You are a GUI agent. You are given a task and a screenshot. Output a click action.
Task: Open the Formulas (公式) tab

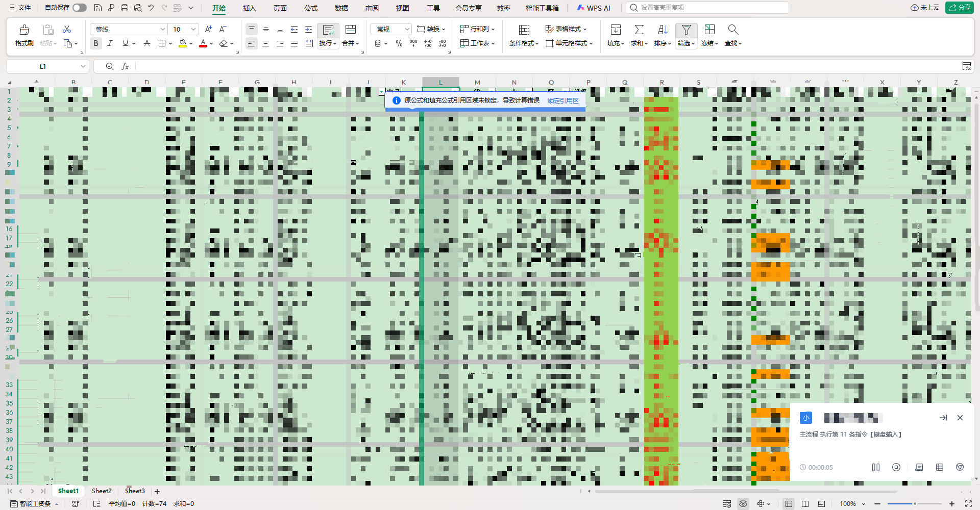point(310,8)
